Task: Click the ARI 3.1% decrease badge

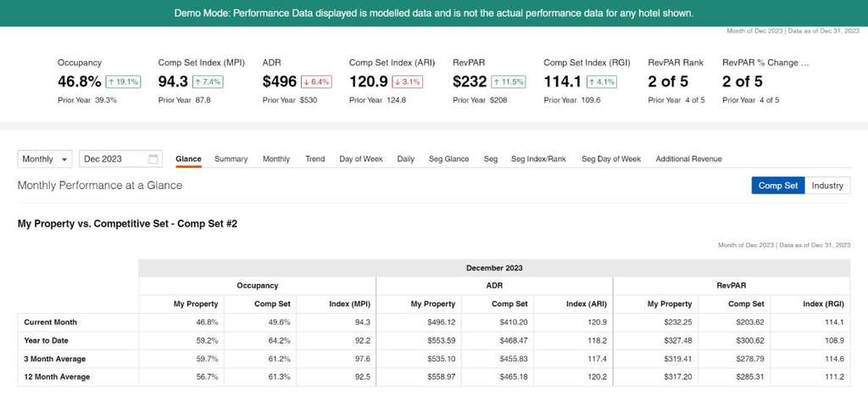Action: coord(408,82)
